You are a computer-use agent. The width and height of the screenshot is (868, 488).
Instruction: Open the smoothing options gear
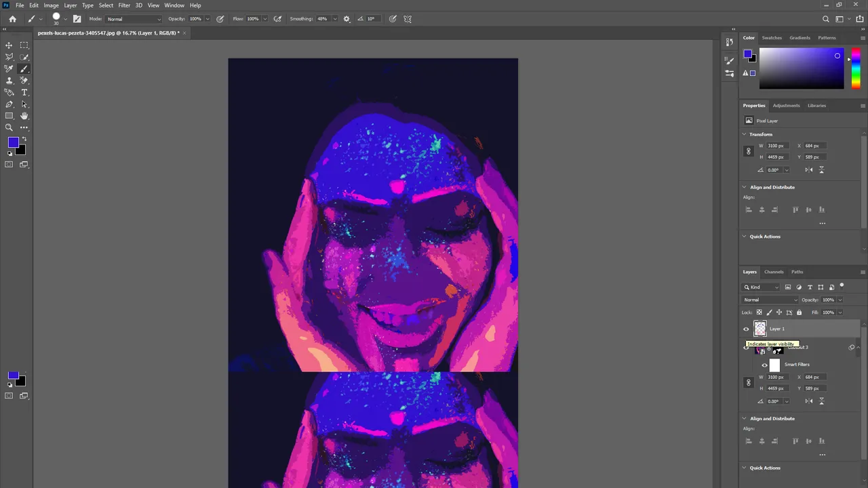[347, 19]
